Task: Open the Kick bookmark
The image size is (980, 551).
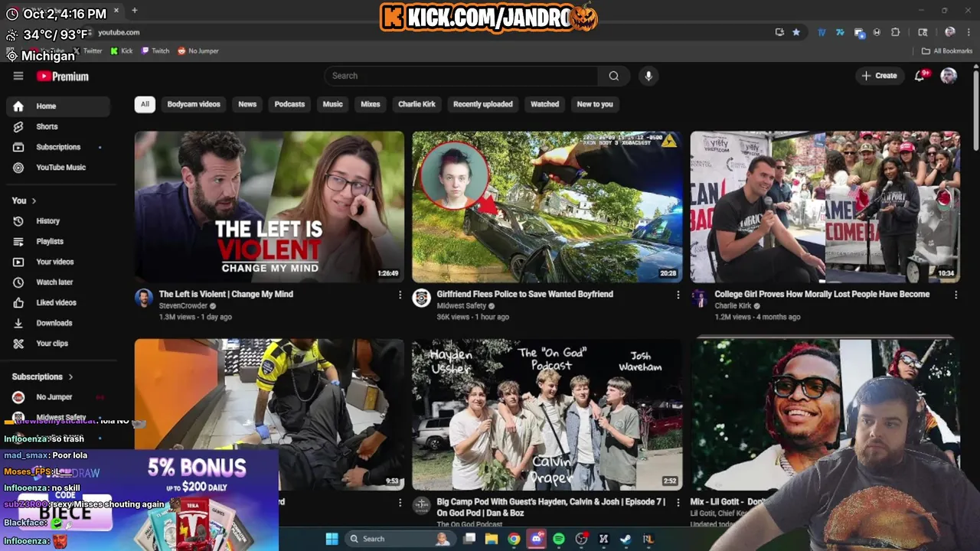Action: 122,51
